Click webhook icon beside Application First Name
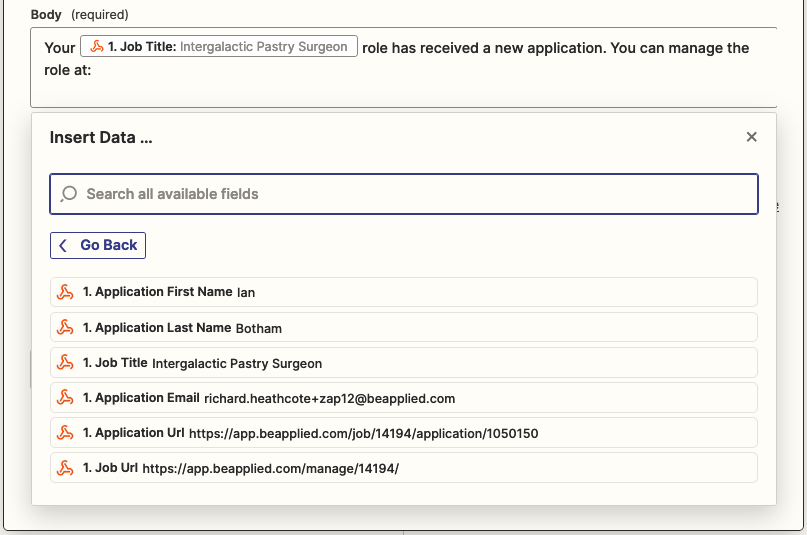Screen dimensions: 807x535 [x=65, y=292]
